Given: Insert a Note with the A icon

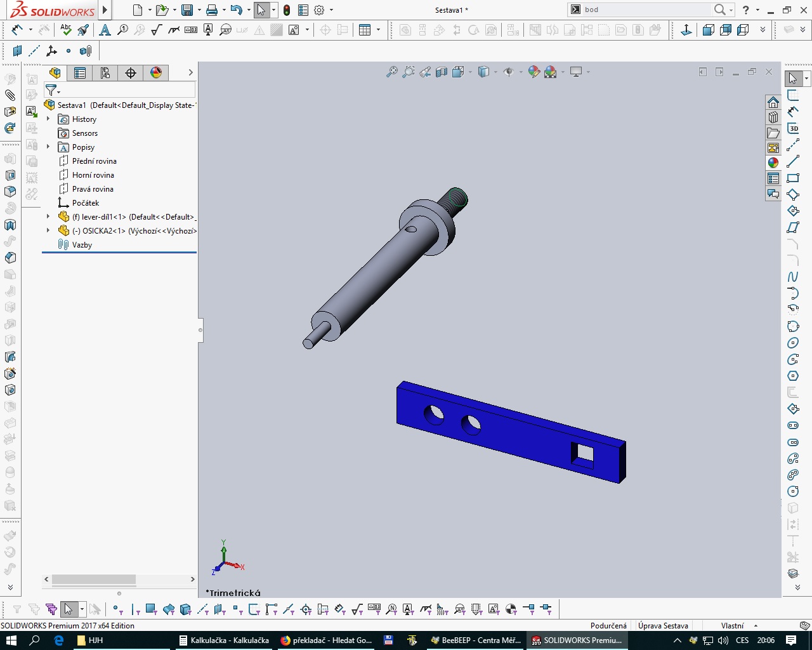Looking at the screenshot, I should click(x=105, y=30).
